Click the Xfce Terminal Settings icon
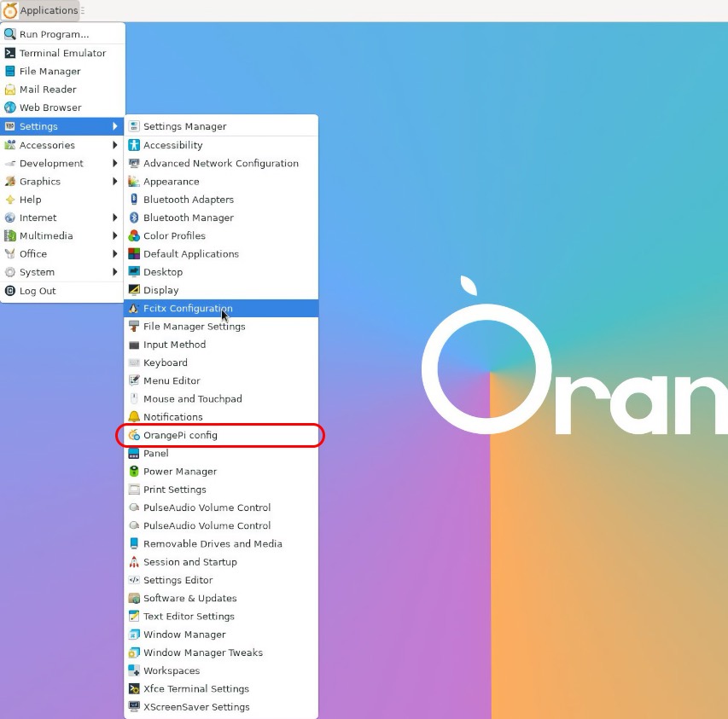 (134, 688)
